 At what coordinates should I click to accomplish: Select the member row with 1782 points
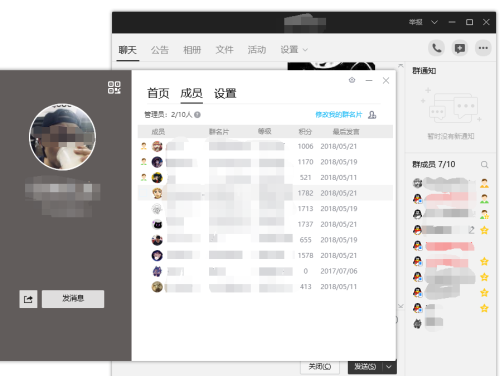coord(265,193)
